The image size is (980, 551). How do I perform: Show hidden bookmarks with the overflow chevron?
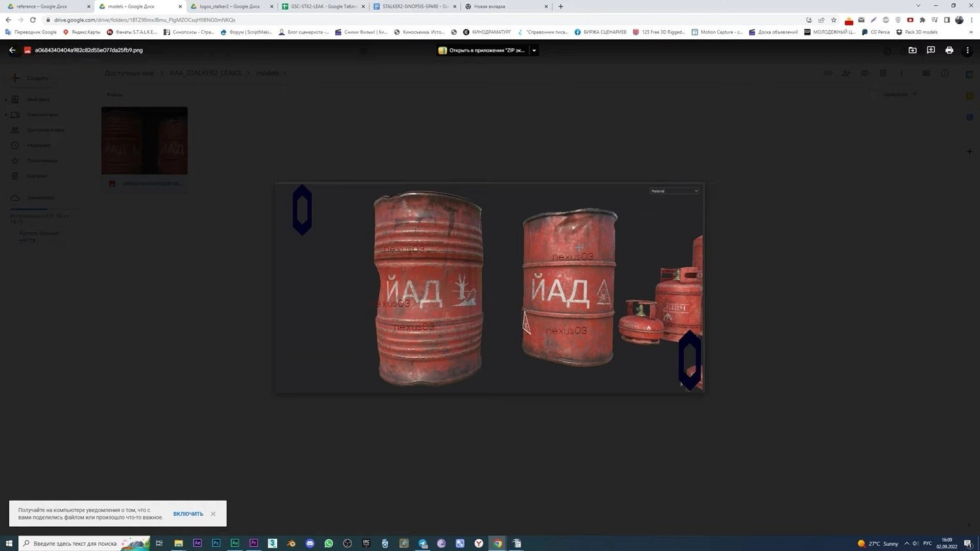point(971,32)
